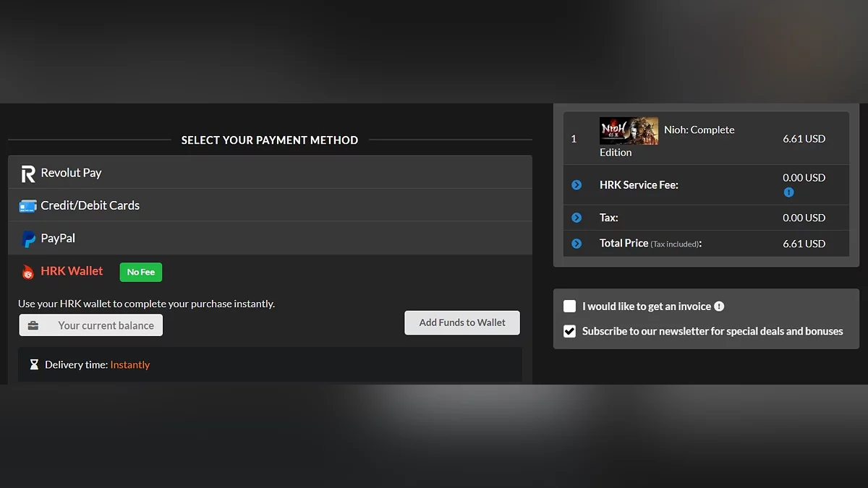Click the HRK Wallet flame icon
Image resolution: width=868 pixels, height=488 pixels.
(x=28, y=272)
